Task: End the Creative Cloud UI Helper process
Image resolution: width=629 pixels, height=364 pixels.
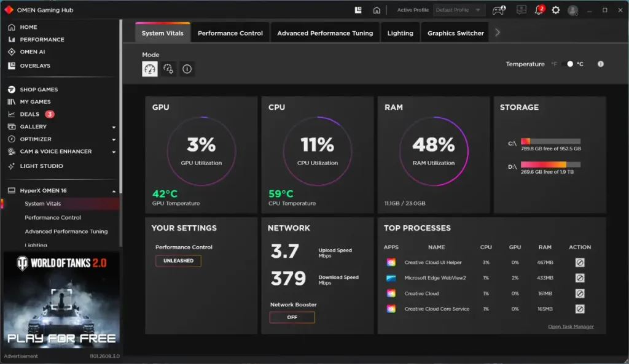Action: [580, 263]
